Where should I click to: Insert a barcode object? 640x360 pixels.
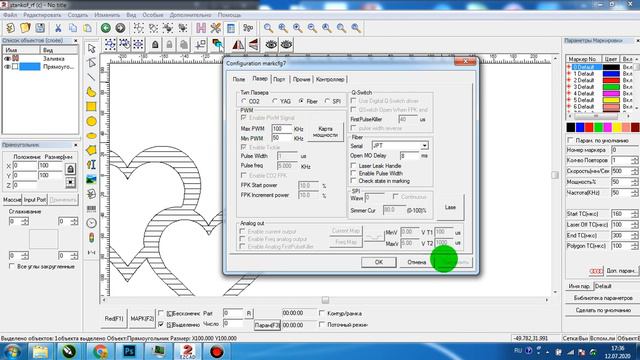91,209
